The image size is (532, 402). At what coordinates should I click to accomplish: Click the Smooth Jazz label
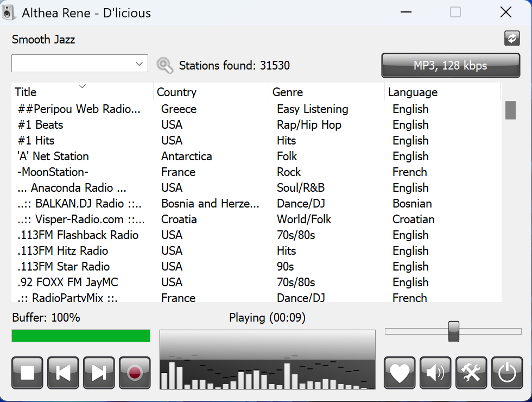(43, 39)
